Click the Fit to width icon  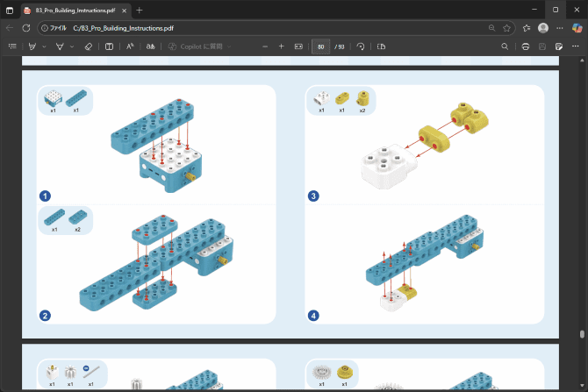click(x=298, y=46)
